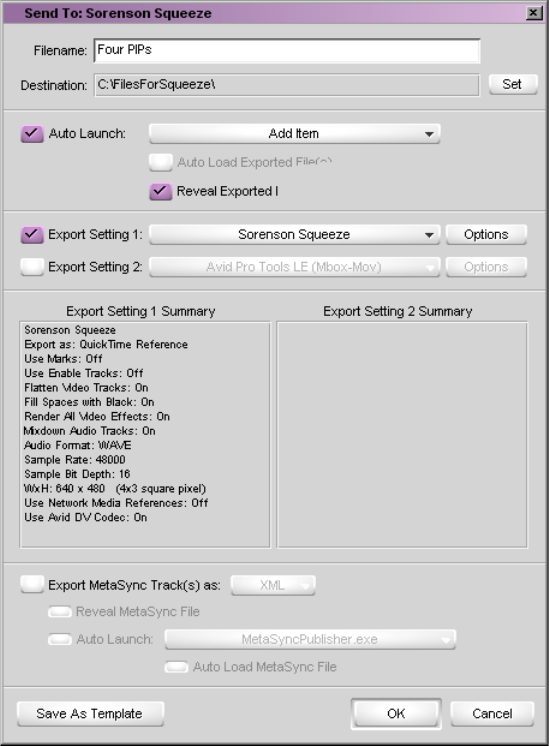
Task: Open the MetaSyncPublisher.exe dropdown
Action: 310,639
